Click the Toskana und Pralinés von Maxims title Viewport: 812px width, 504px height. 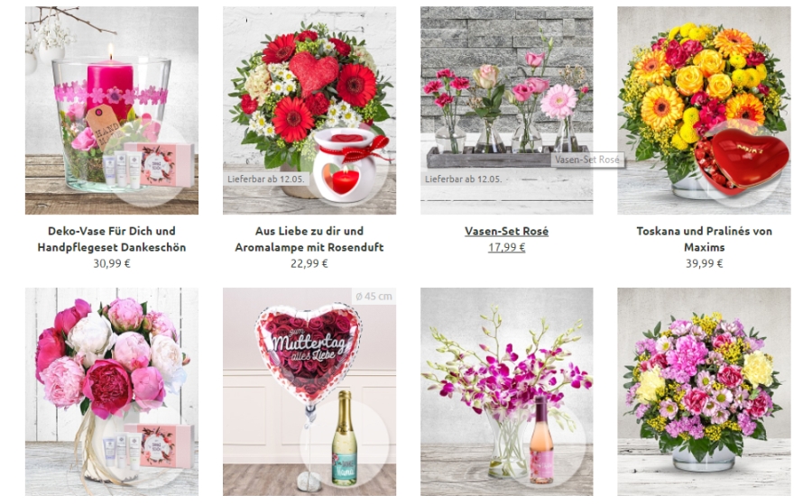click(x=704, y=239)
